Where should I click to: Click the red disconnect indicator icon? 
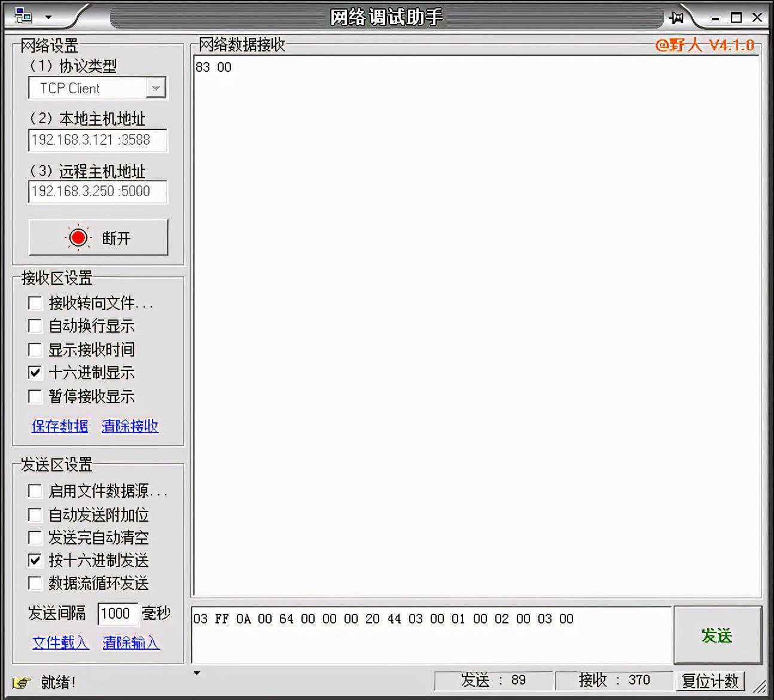[78, 238]
